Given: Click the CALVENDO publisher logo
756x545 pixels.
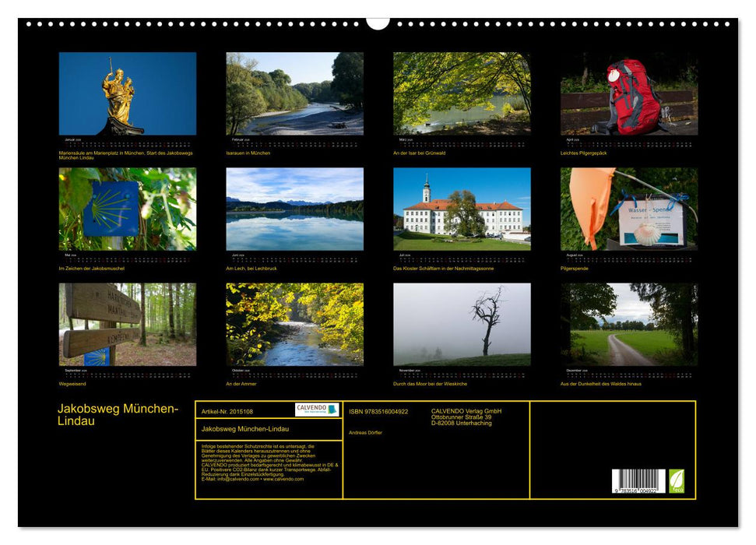Looking at the screenshot, I should coord(316,407).
